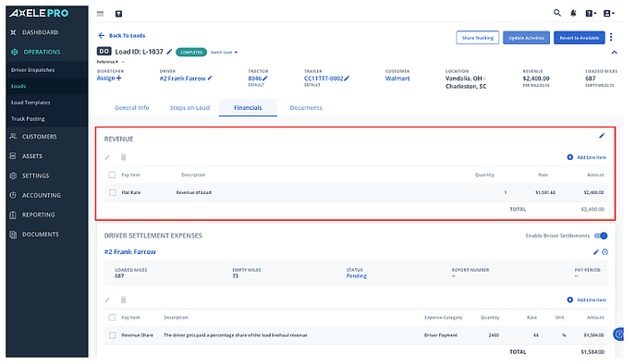Open customer Walmart link
636x364 pixels.
(397, 79)
